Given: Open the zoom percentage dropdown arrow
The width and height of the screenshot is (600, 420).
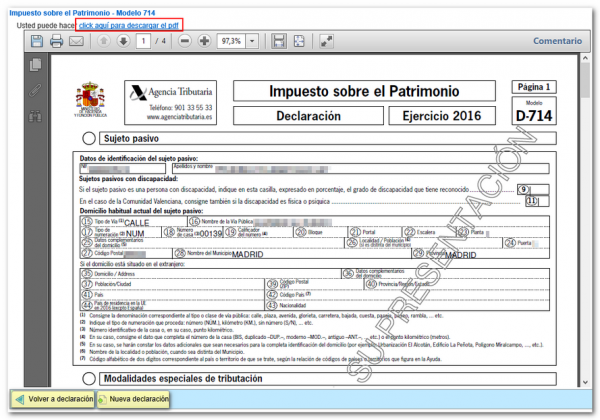Looking at the screenshot, I should pyautogui.click(x=252, y=41).
